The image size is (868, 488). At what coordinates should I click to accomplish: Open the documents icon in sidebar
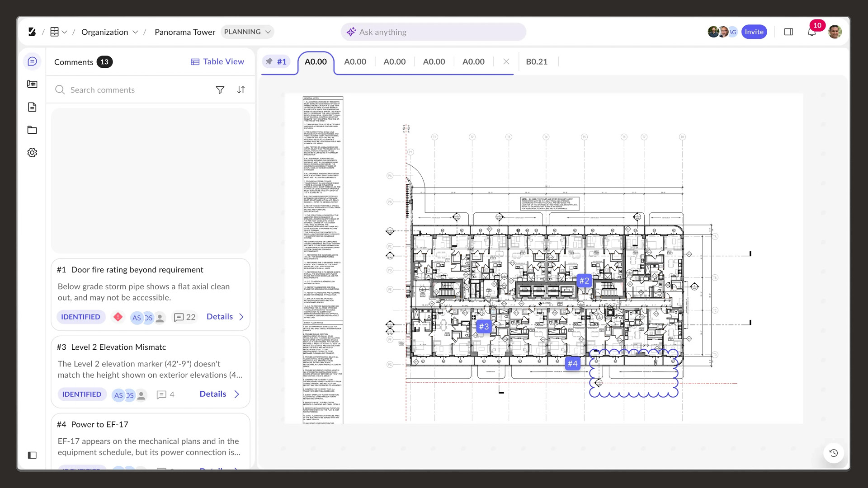32,107
